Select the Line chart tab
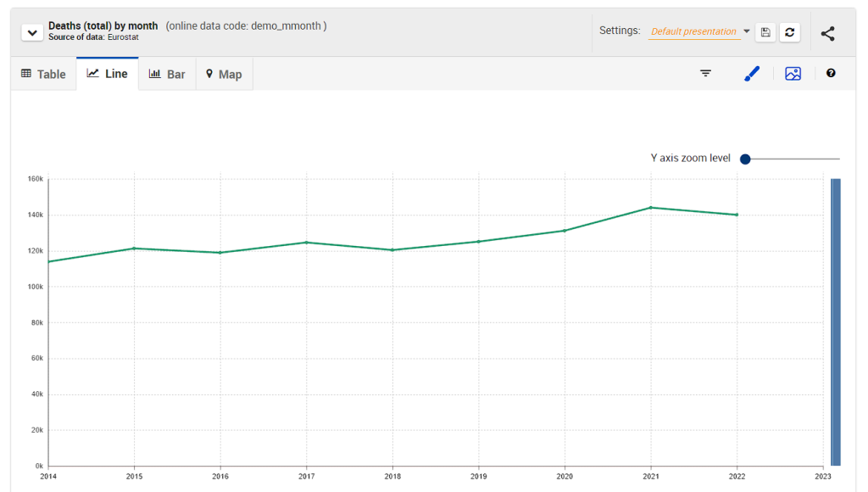 point(107,74)
